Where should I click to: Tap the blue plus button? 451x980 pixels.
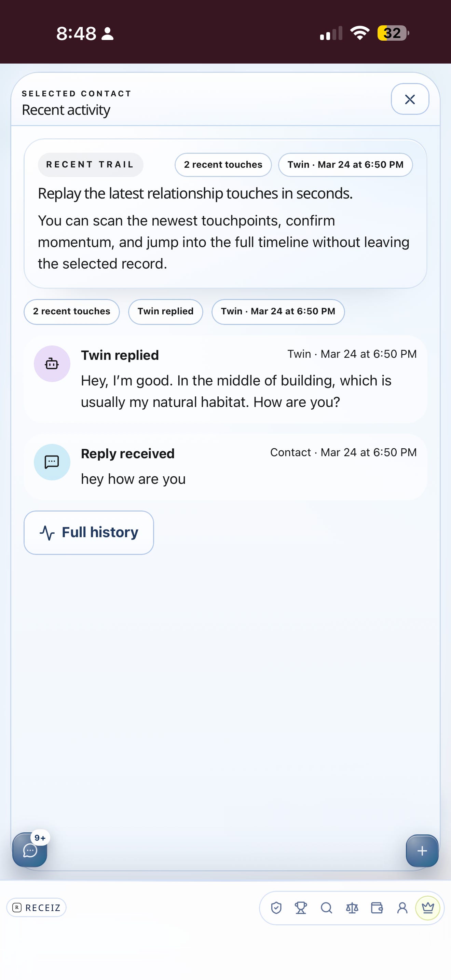click(x=422, y=850)
